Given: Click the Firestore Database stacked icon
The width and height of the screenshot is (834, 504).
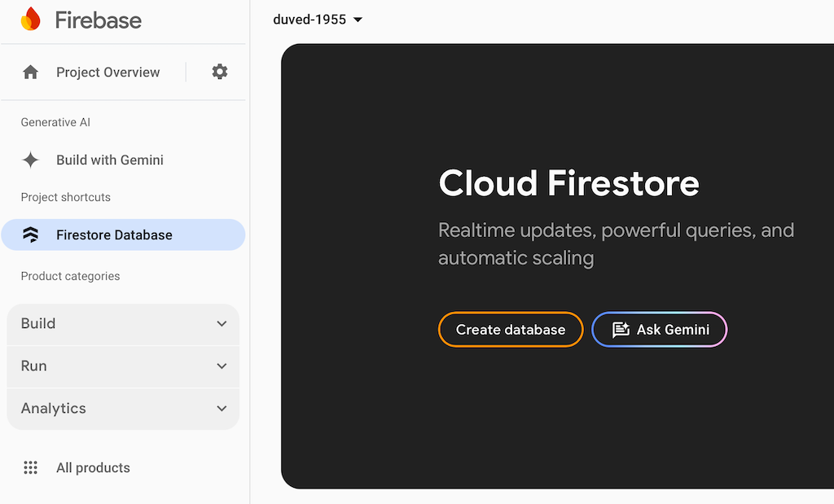Looking at the screenshot, I should (x=30, y=234).
